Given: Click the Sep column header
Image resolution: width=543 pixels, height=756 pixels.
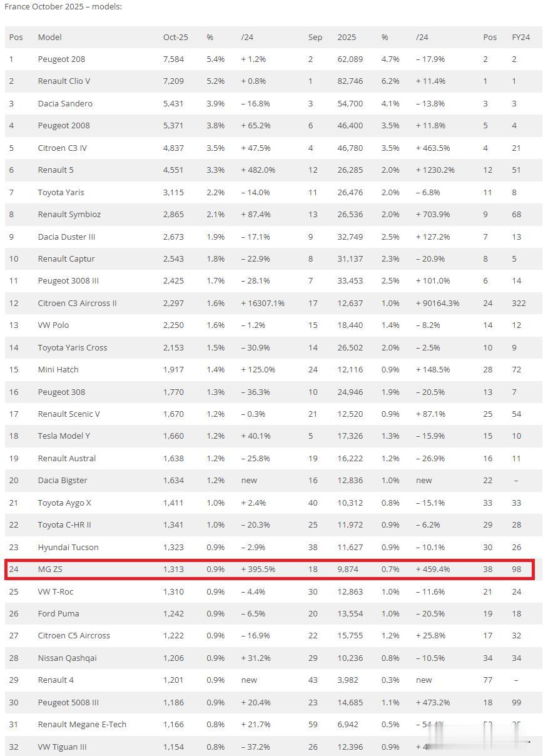Looking at the screenshot, I should [315, 37].
